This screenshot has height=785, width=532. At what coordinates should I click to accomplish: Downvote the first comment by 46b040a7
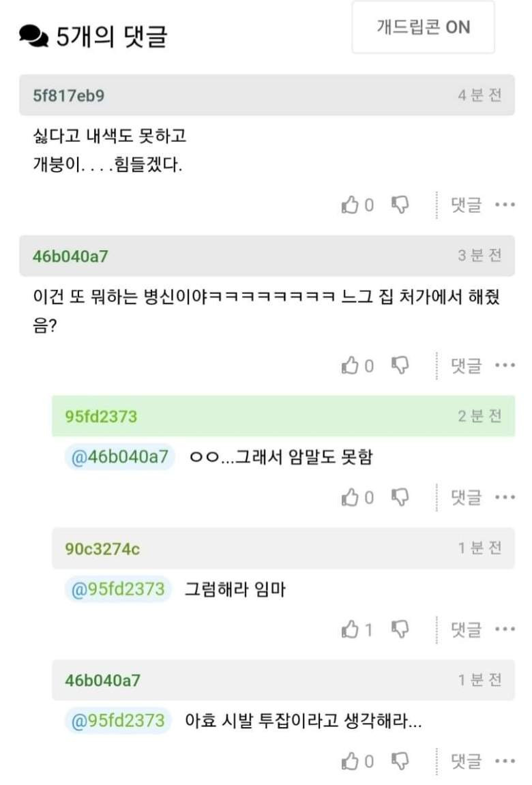(400, 366)
